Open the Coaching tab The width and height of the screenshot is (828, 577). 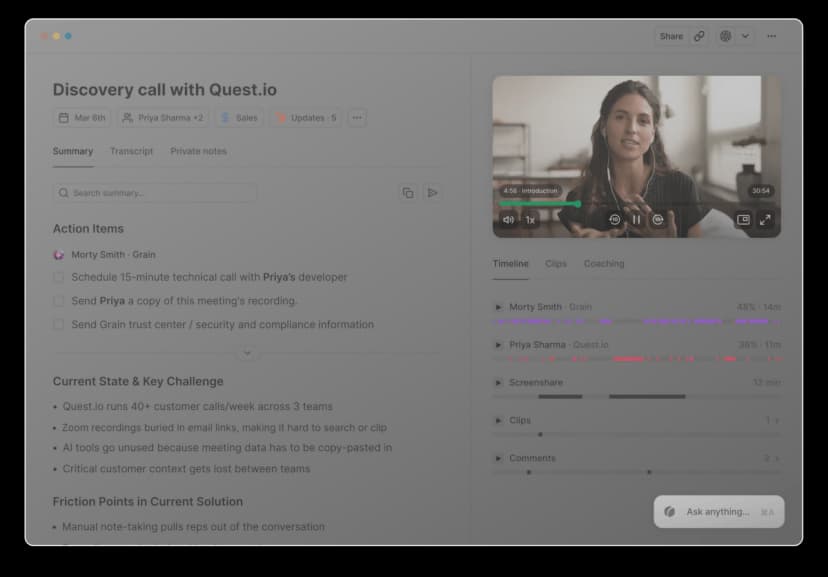(604, 263)
